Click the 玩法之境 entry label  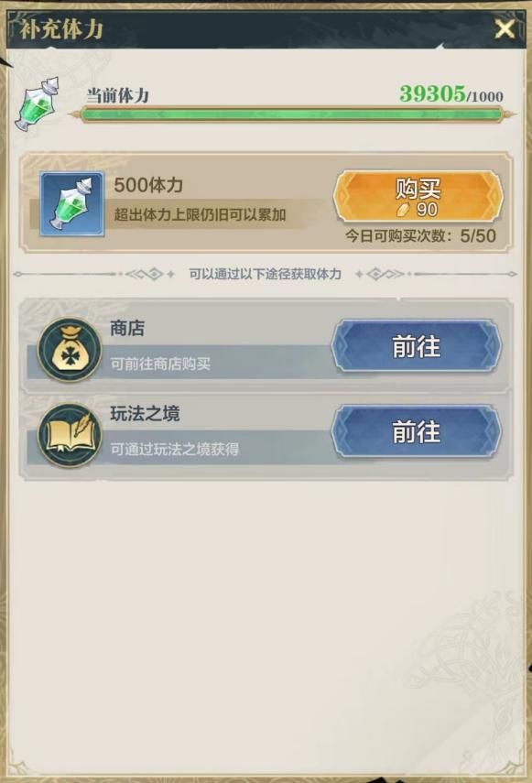145,413
